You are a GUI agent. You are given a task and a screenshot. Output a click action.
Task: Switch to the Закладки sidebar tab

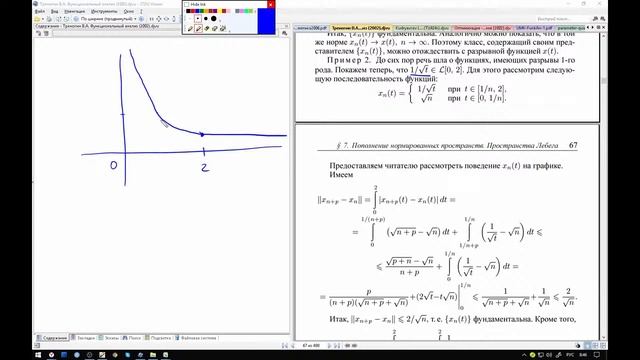(x=83, y=338)
